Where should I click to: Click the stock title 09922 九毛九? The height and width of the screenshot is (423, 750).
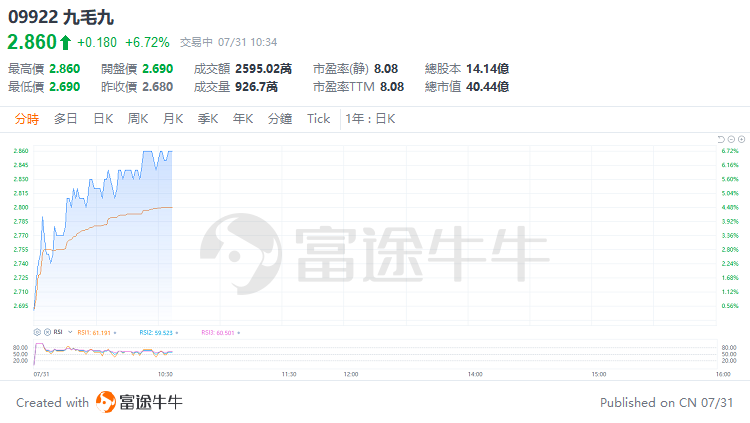pyautogui.click(x=61, y=17)
